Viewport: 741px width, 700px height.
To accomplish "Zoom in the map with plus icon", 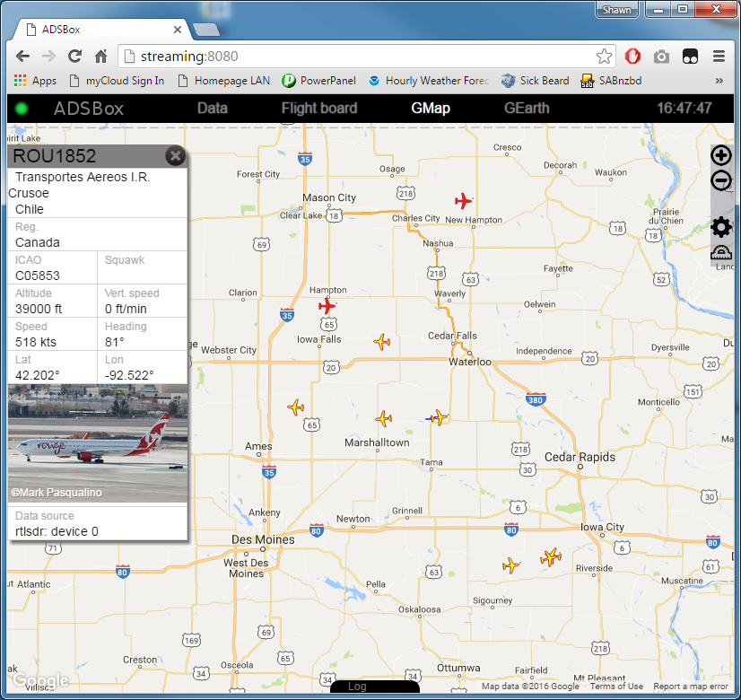I will click(x=720, y=155).
